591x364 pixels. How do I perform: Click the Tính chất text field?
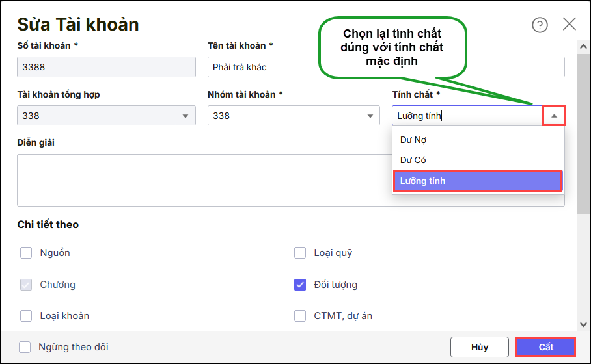tap(467, 116)
